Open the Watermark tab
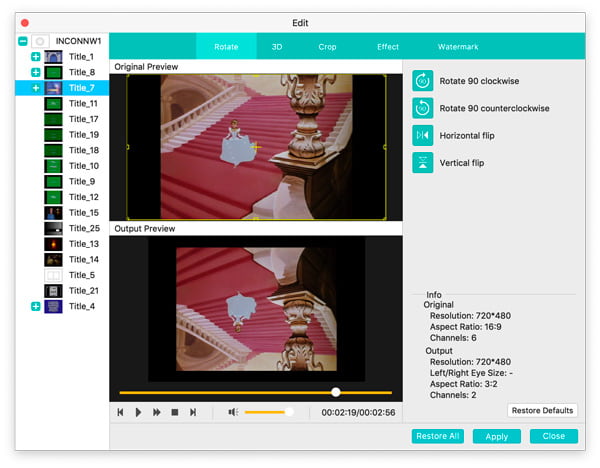Viewport: 600px width, 468px height. point(458,47)
